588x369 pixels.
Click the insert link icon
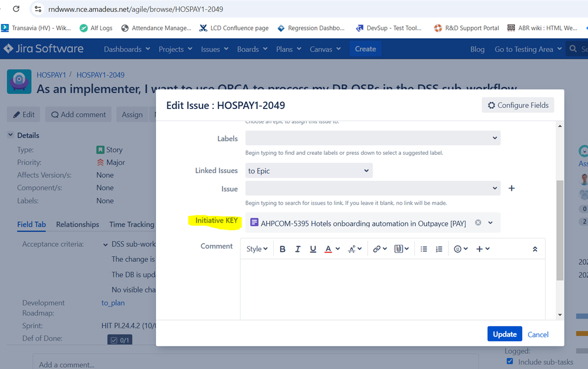380,249
